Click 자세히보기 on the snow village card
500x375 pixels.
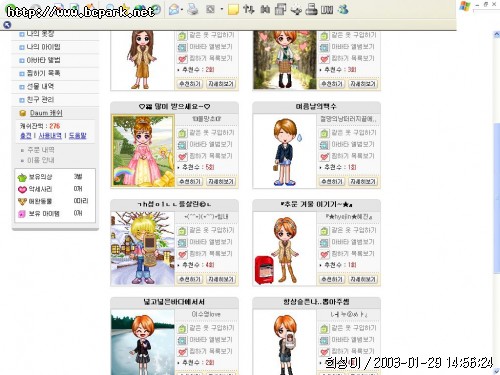tap(221, 279)
